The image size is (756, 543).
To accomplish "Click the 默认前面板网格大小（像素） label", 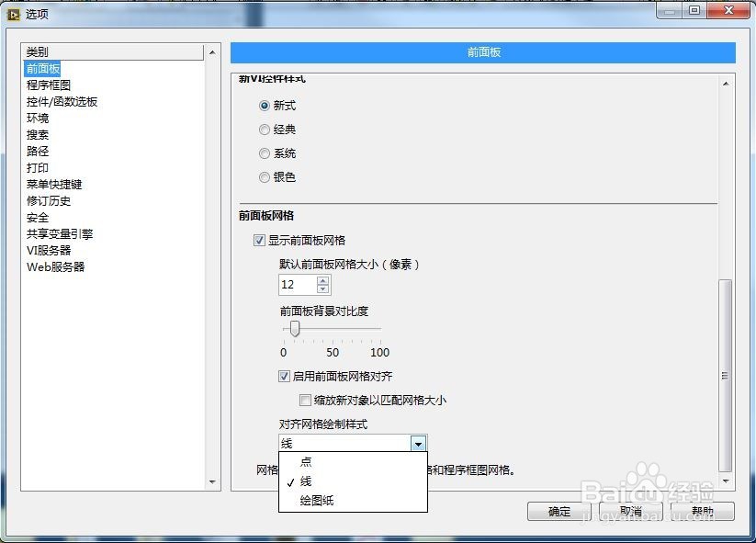I will [349, 265].
